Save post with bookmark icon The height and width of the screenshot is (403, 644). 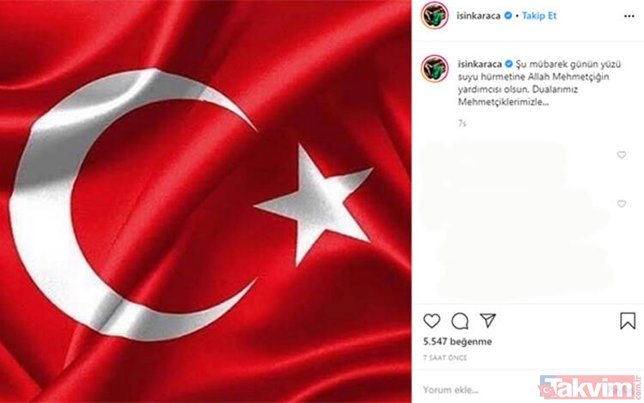[628, 321]
